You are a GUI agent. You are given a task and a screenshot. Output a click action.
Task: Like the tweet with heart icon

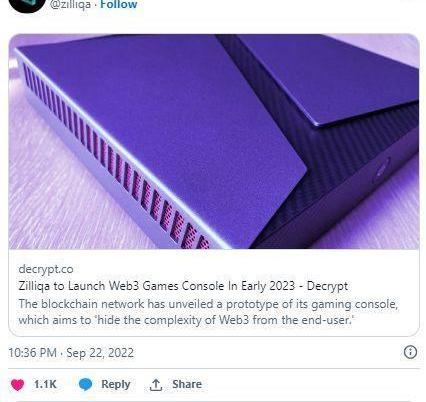tap(18, 384)
